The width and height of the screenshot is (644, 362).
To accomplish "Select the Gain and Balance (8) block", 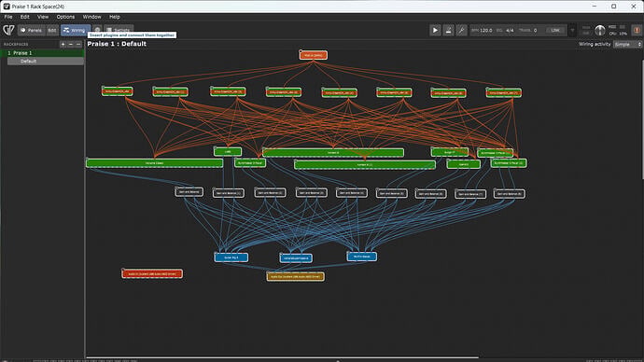I will (510, 194).
